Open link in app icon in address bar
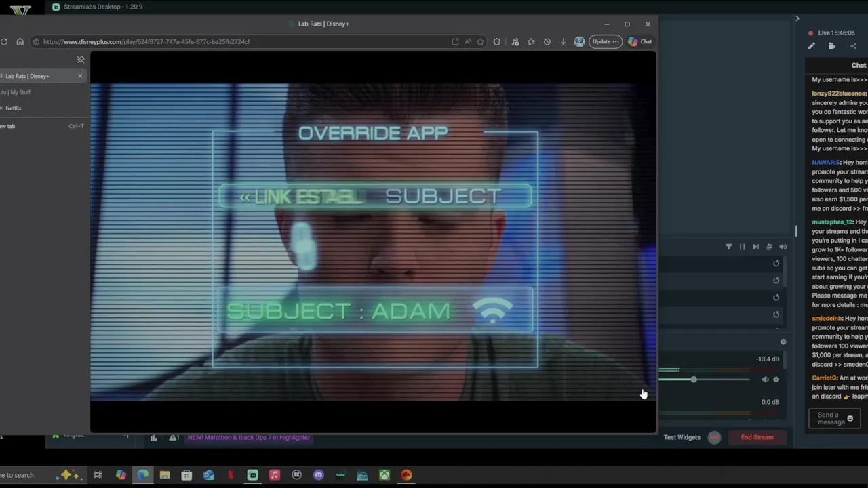 455,42
